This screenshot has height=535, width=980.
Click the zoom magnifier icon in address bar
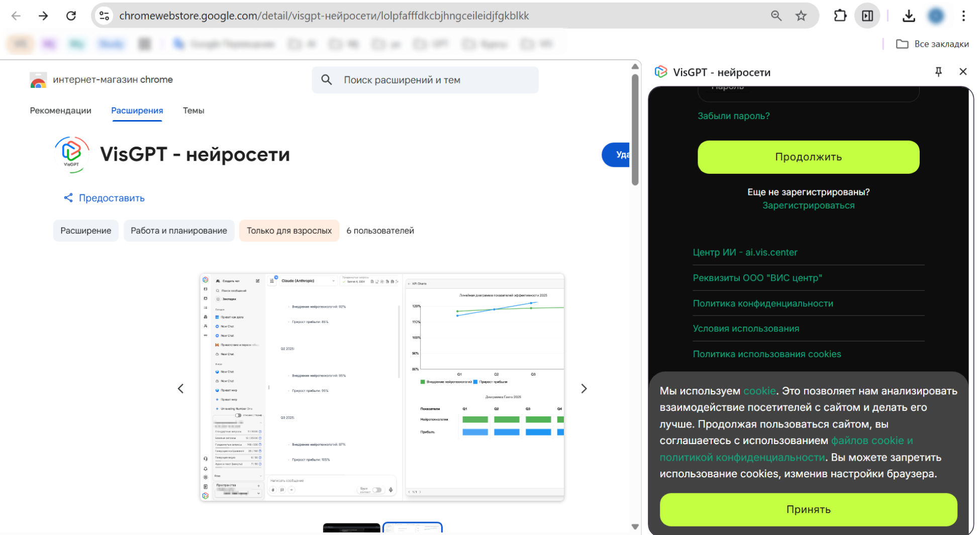[x=776, y=16]
